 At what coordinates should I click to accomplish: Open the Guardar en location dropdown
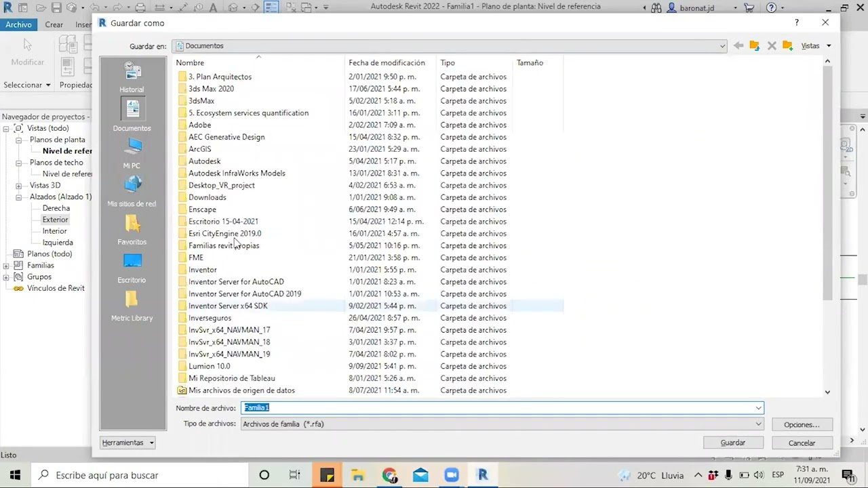[722, 46]
